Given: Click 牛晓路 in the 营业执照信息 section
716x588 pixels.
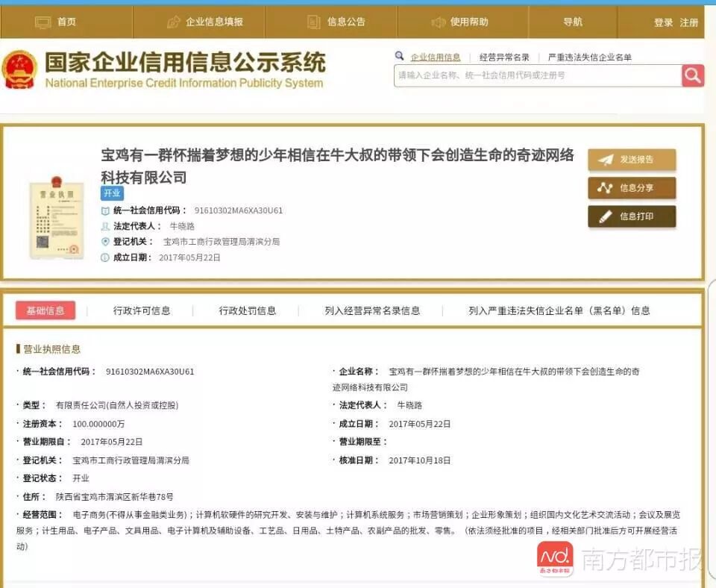Looking at the screenshot, I should (x=409, y=405).
